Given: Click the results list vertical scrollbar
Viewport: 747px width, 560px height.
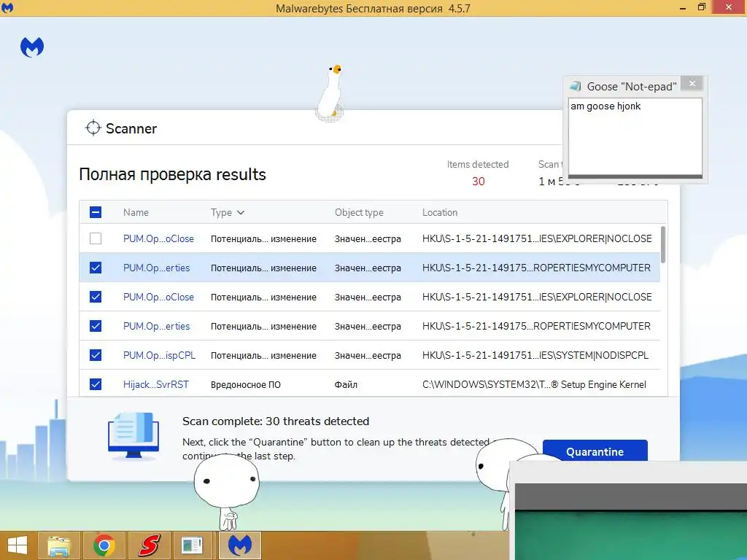Looking at the screenshot, I should coord(662,244).
